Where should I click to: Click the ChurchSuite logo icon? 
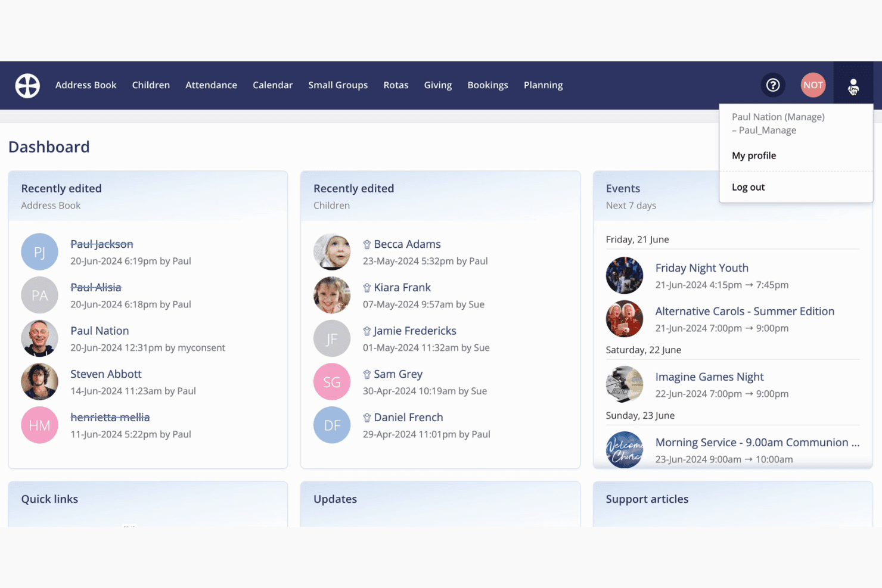(x=27, y=85)
